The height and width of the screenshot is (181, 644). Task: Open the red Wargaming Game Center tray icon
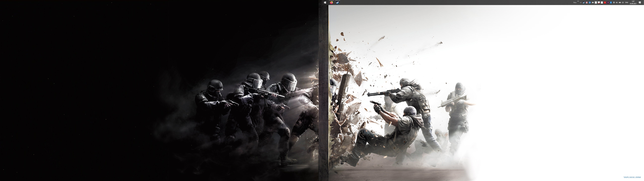click(x=587, y=3)
